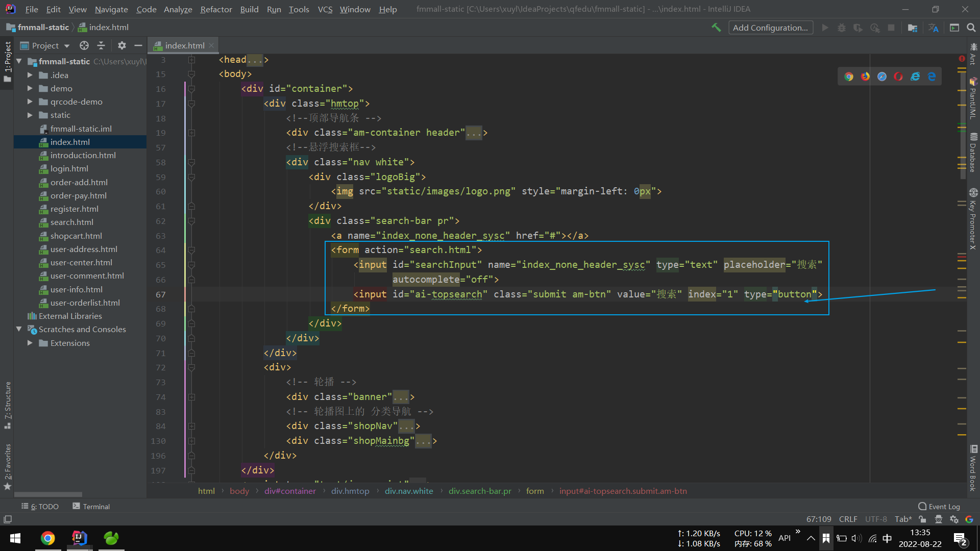This screenshot has width=980, height=551.
Task: Open Windows Start menu
Action: pos(15,538)
